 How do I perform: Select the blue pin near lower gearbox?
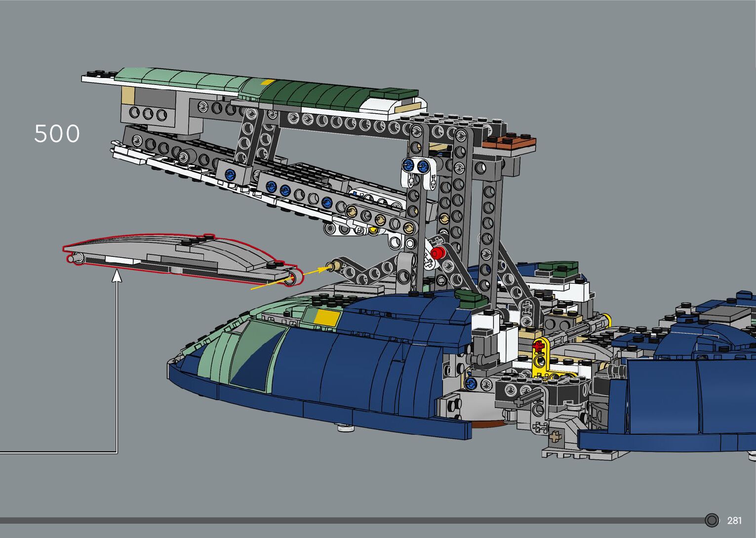[x=471, y=384]
